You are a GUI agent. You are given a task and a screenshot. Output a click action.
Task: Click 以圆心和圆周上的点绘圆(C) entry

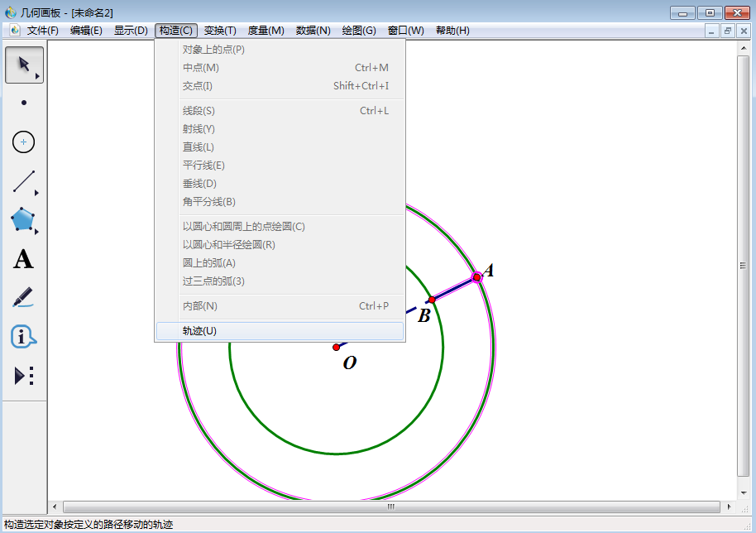point(280,226)
